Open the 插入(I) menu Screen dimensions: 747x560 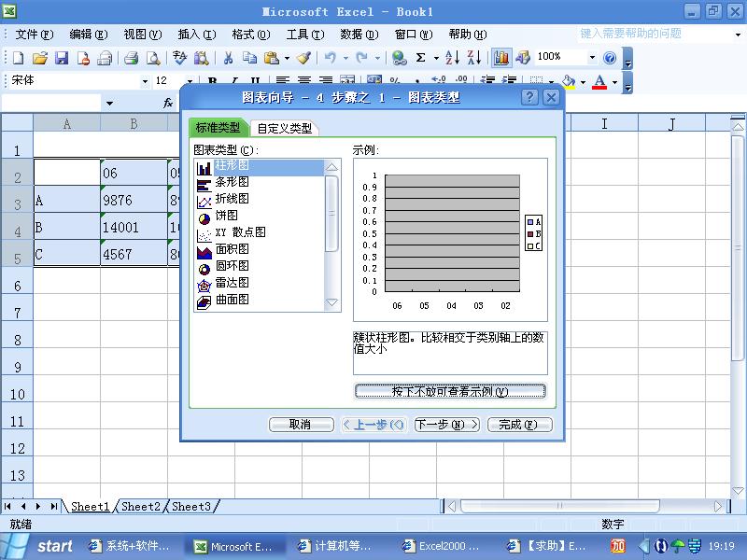coord(197,35)
